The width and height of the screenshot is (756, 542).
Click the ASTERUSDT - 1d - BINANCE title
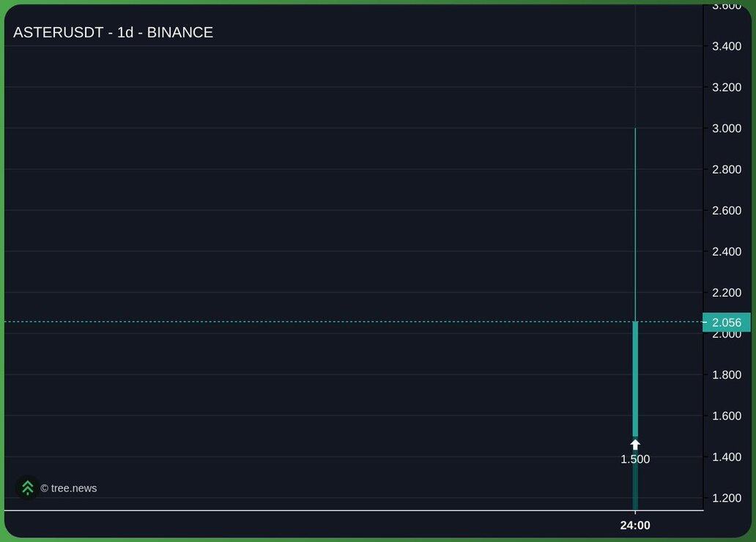(113, 32)
